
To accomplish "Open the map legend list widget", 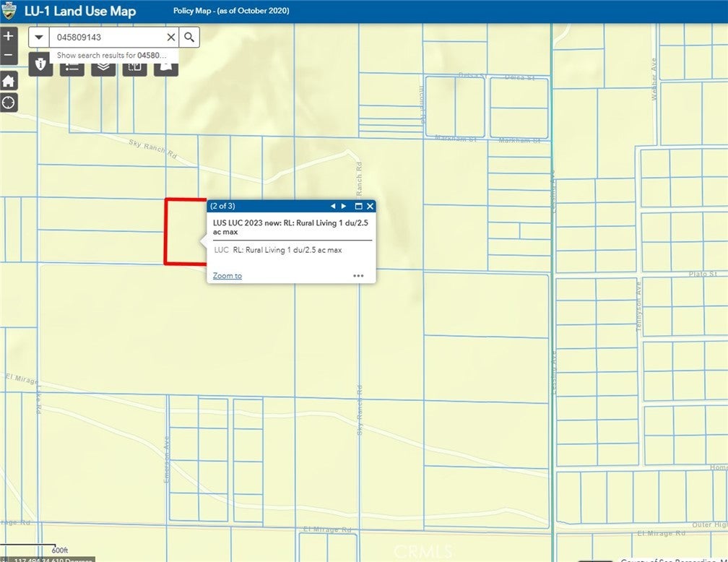I will point(72,66).
